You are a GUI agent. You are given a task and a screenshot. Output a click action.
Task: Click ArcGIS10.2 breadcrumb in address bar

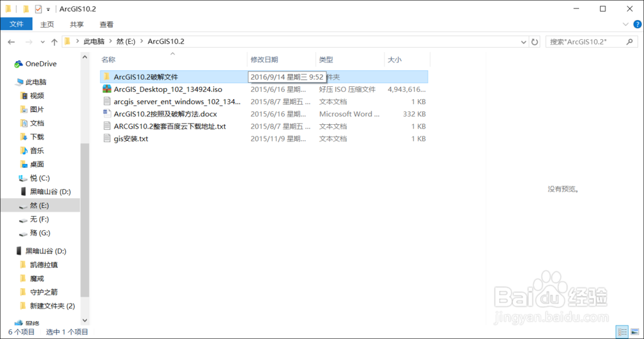coord(166,41)
